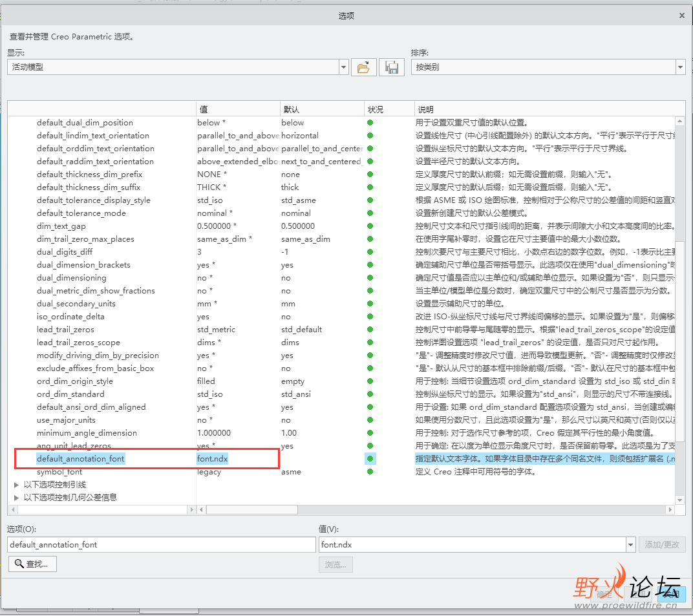The height and width of the screenshot is (616, 693).
Task: Click status dot of default_dual_dim_position row
Action: pyautogui.click(x=370, y=122)
